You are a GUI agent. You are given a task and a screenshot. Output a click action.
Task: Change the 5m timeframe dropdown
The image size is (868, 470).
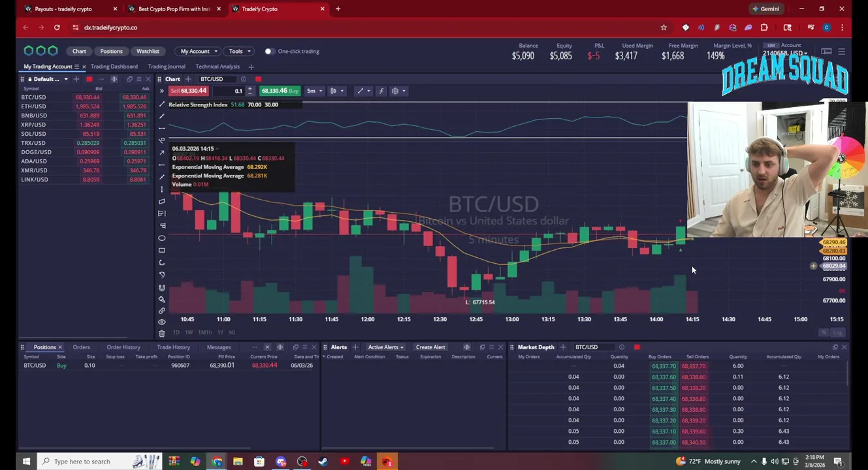[315, 91]
